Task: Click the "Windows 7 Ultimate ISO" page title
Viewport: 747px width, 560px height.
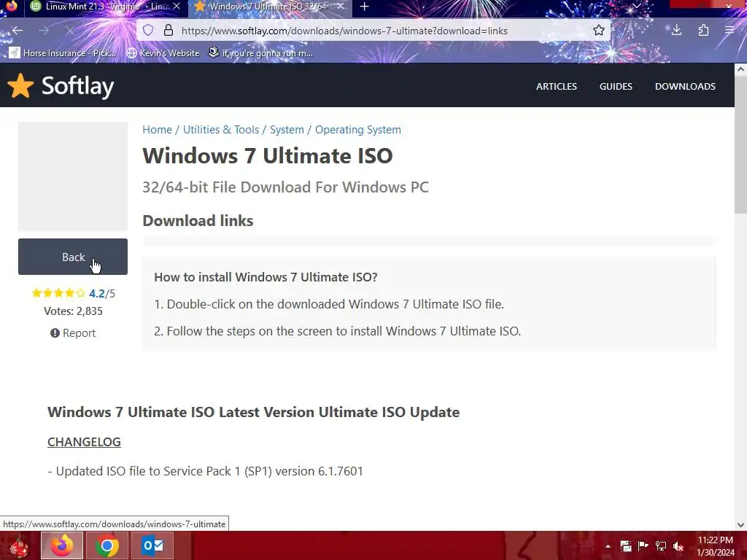Action: click(x=268, y=156)
